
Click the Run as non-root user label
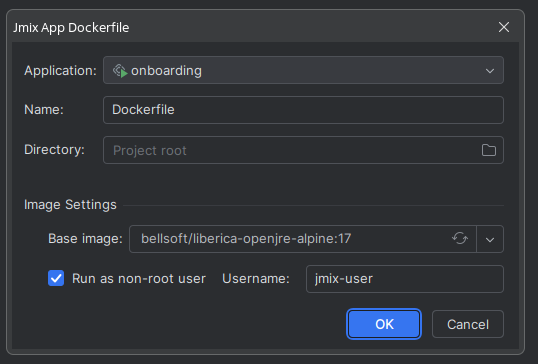[139, 279]
